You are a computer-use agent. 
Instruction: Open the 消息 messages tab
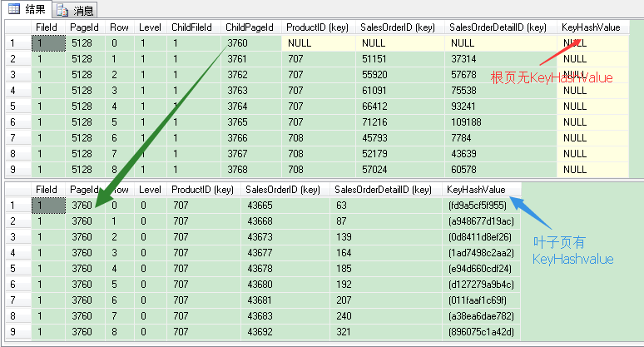[75, 10]
